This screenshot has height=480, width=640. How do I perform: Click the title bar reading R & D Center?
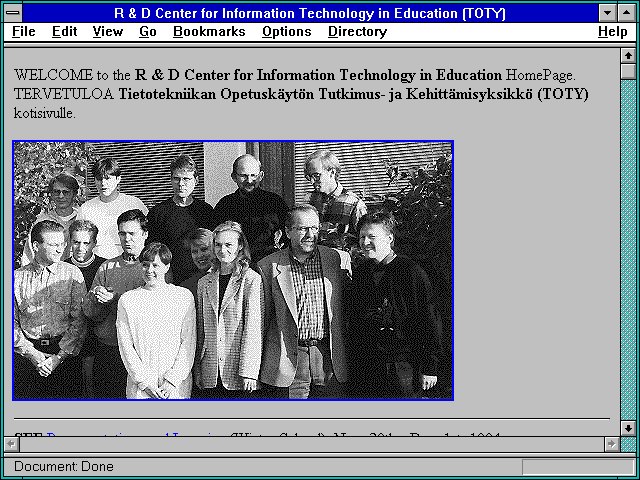(310, 13)
